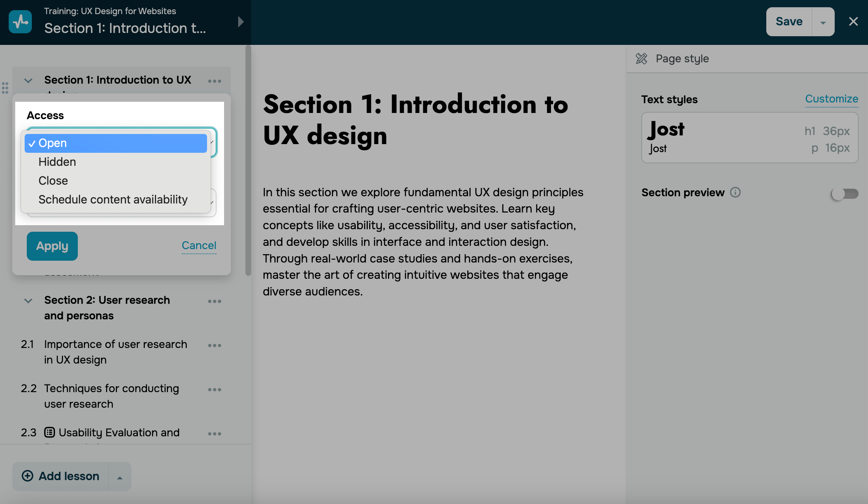Open the three-dot menu for Section 2
Image resolution: width=868 pixels, height=504 pixels.
point(214,301)
